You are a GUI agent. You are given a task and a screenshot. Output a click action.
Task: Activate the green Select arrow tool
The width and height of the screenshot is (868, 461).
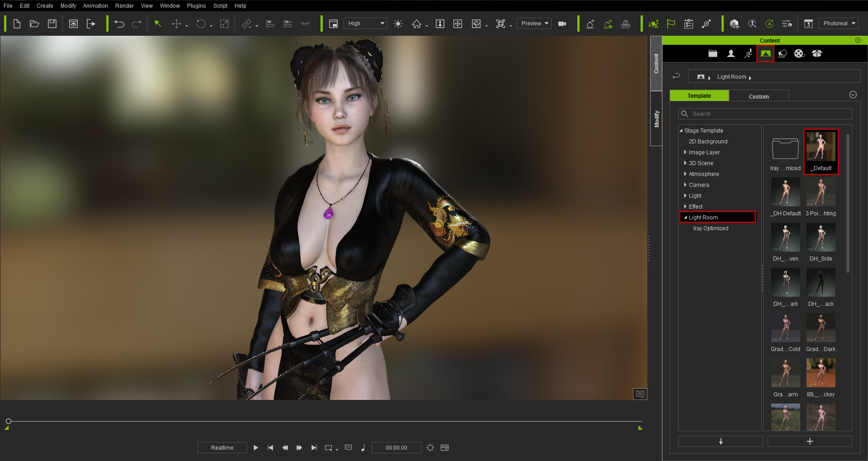pos(158,24)
